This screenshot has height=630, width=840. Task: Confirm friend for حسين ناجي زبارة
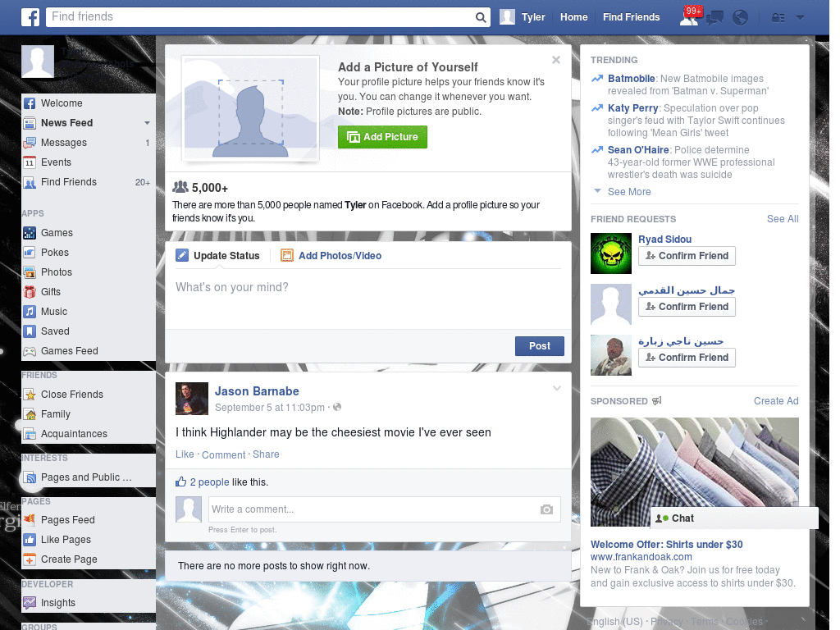(687, 358)
